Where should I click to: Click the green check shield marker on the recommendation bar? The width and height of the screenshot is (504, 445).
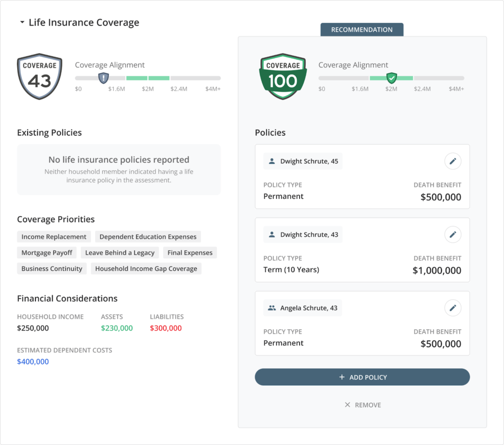tap(391, 78)
